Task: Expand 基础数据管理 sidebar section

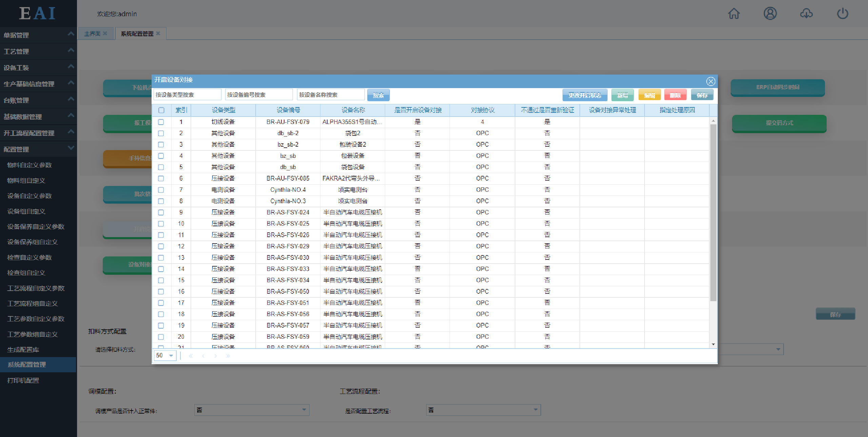Action: [38, 117]
